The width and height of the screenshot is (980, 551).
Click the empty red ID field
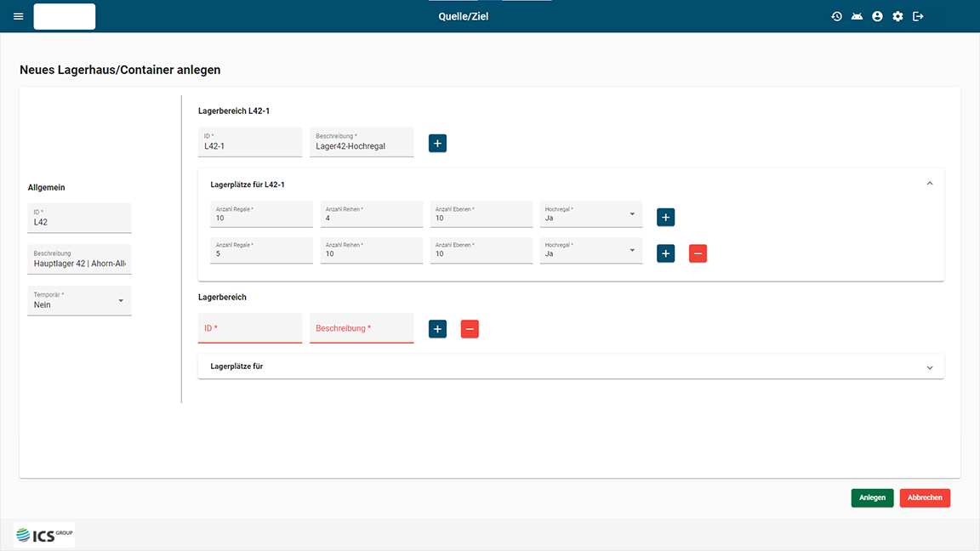click(249, 328)
